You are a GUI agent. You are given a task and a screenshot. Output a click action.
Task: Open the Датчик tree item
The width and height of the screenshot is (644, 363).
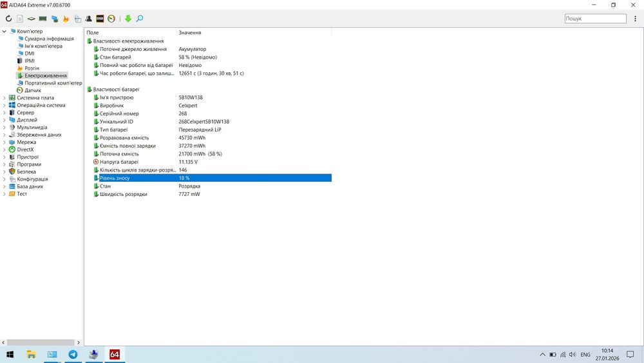[x=32, y=90]
